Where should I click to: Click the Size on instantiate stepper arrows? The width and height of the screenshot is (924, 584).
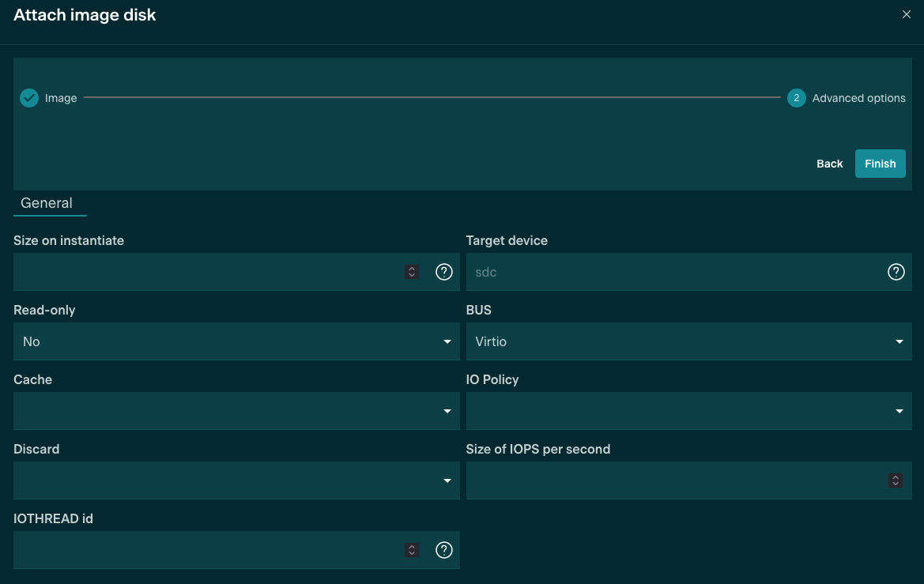(x=411, y=272)
